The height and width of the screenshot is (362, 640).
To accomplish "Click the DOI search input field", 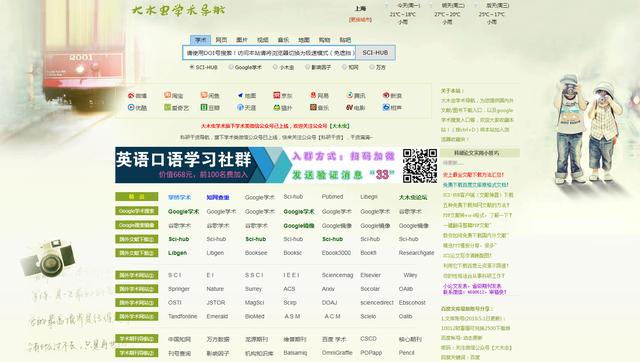I will coord(269,53).
